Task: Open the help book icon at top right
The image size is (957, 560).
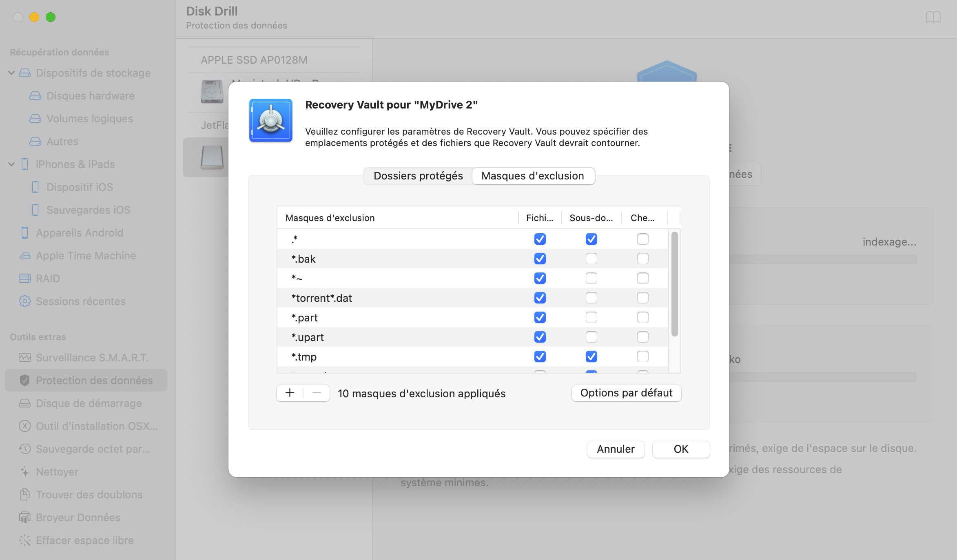Action: coord(933,18)
